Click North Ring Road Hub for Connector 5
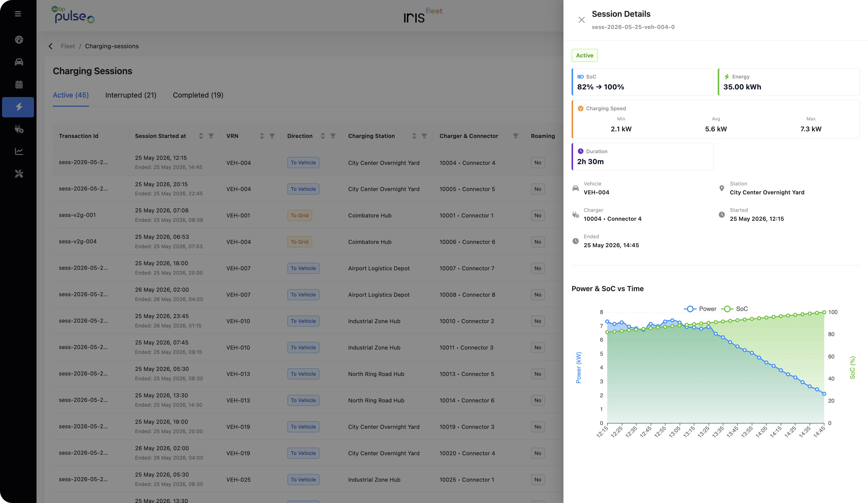Image resolution: width=868 pixels, height=503 pixels. tap(376, 374)
